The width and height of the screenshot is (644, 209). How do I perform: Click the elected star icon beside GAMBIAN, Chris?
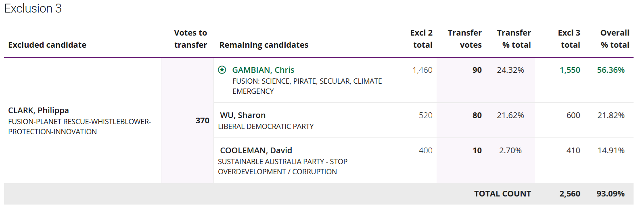click(222, 70)
